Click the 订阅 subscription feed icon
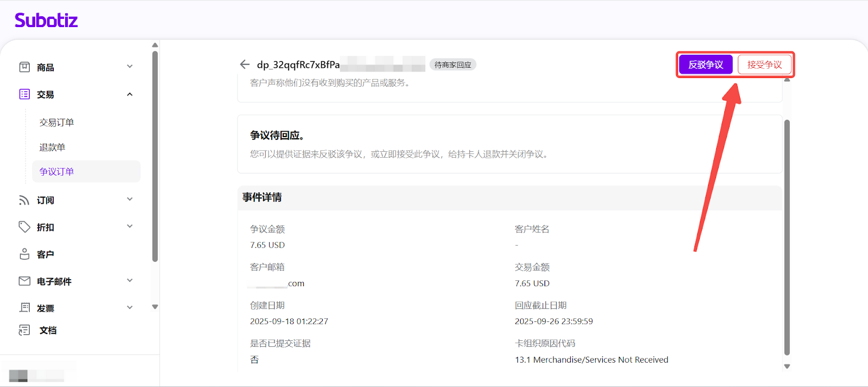Image resolution: width=868 pixels, height=387 pixels. pos(24,200)
